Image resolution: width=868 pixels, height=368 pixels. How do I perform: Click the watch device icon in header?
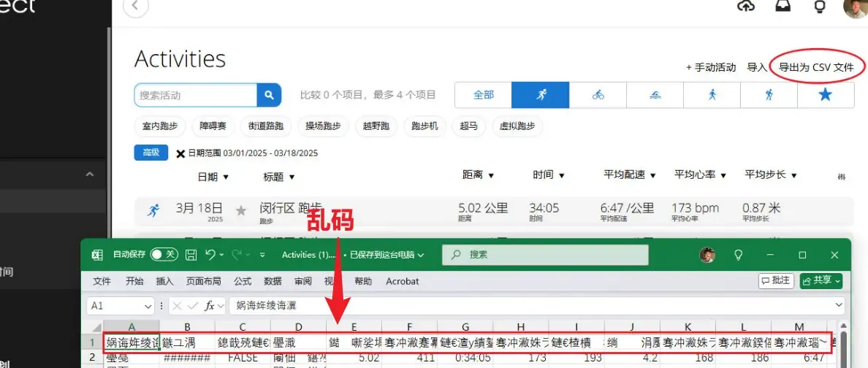pyautogui.click(x=819, y=6)
